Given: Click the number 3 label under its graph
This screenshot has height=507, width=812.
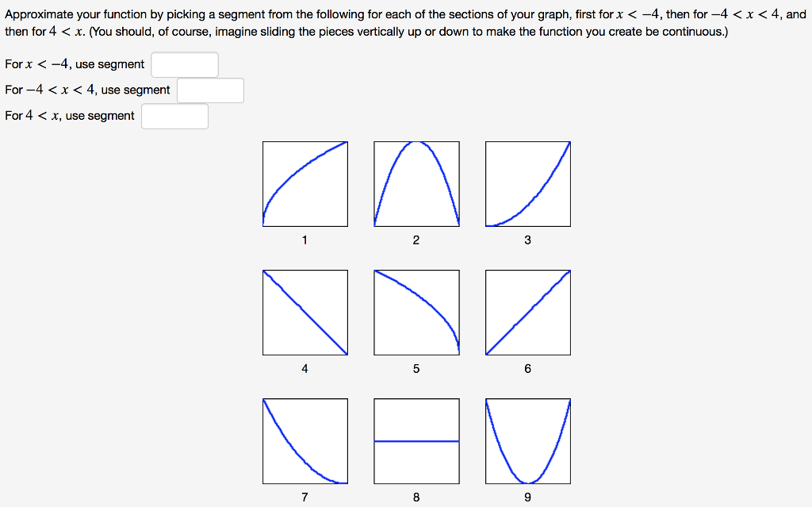Looking at the screenshot, I should 527,240.
